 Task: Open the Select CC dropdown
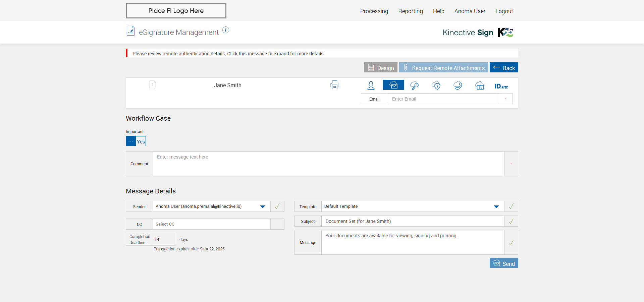(211, 224)
